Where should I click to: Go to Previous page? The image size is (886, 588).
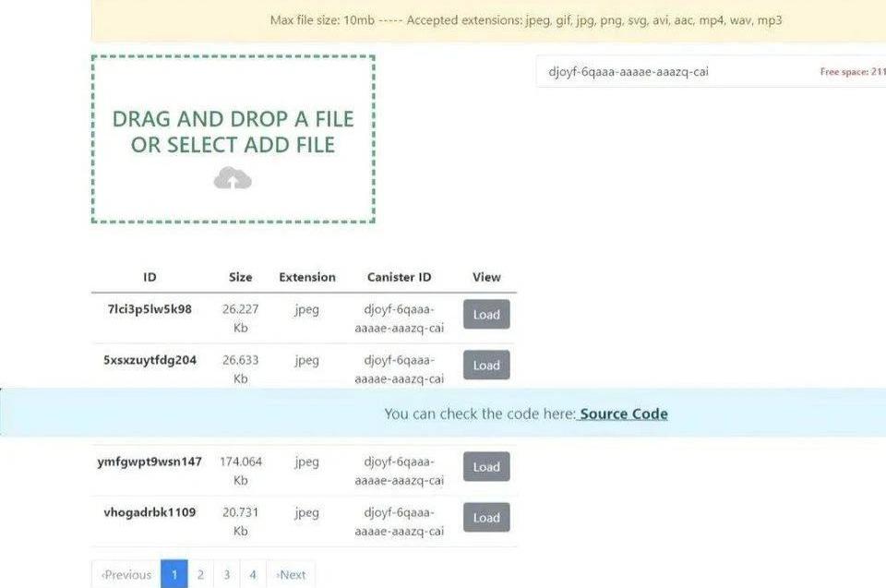pyautogui.click(x=126, y=575)
